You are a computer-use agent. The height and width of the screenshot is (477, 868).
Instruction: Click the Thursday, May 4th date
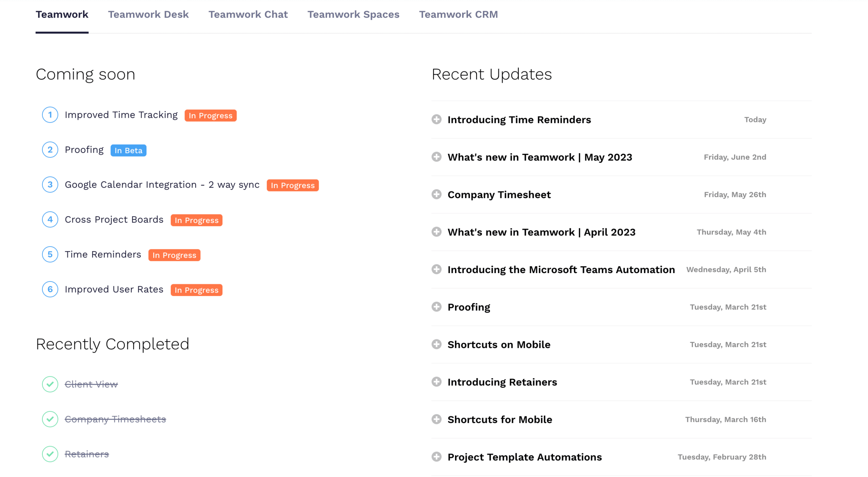click(731, 232)
